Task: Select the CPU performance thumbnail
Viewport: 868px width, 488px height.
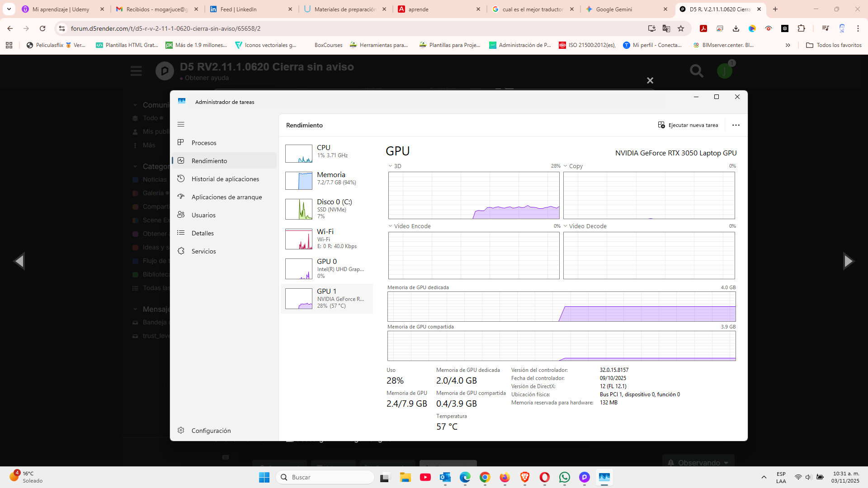Action: (x=299, y=154)
